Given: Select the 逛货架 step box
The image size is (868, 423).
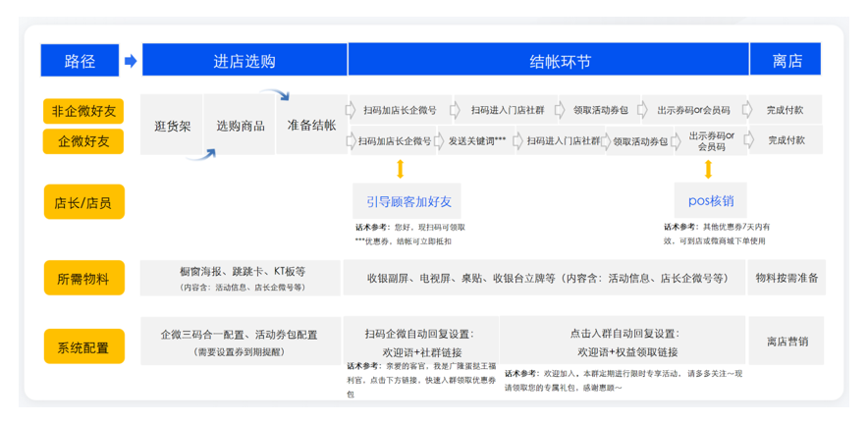Looking at the screenshot, I should click(x=173, y=126).
